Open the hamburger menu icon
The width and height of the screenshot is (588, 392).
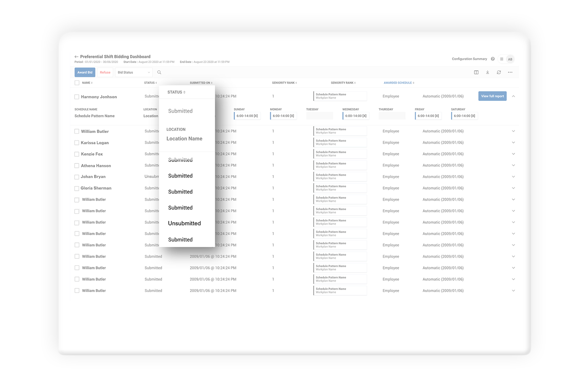(x=501, y=59)
